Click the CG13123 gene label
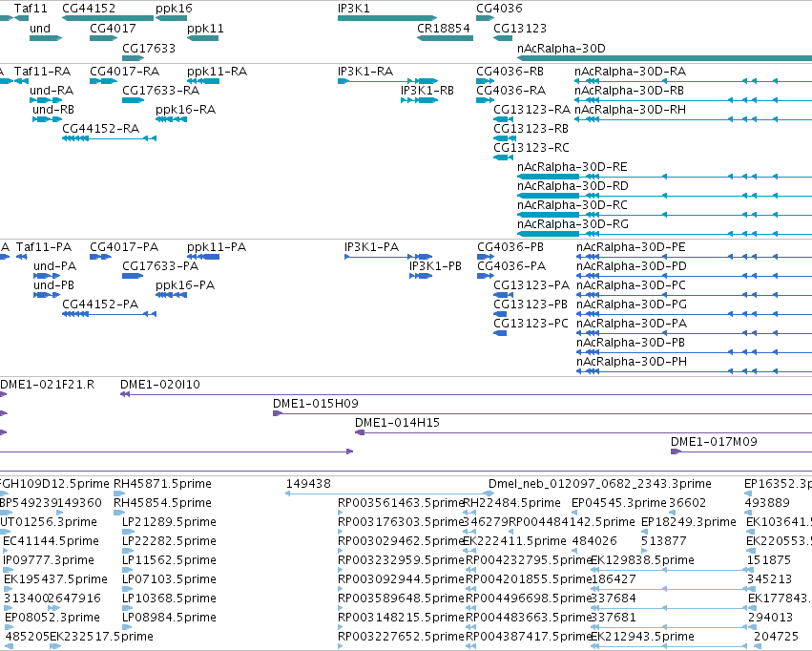 pos(520,28)
